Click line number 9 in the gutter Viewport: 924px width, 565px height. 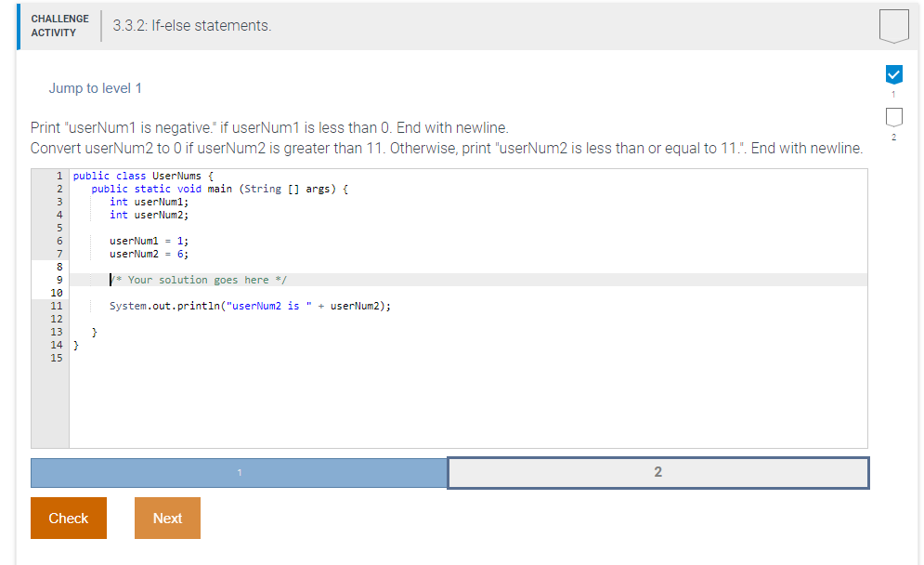59,280
